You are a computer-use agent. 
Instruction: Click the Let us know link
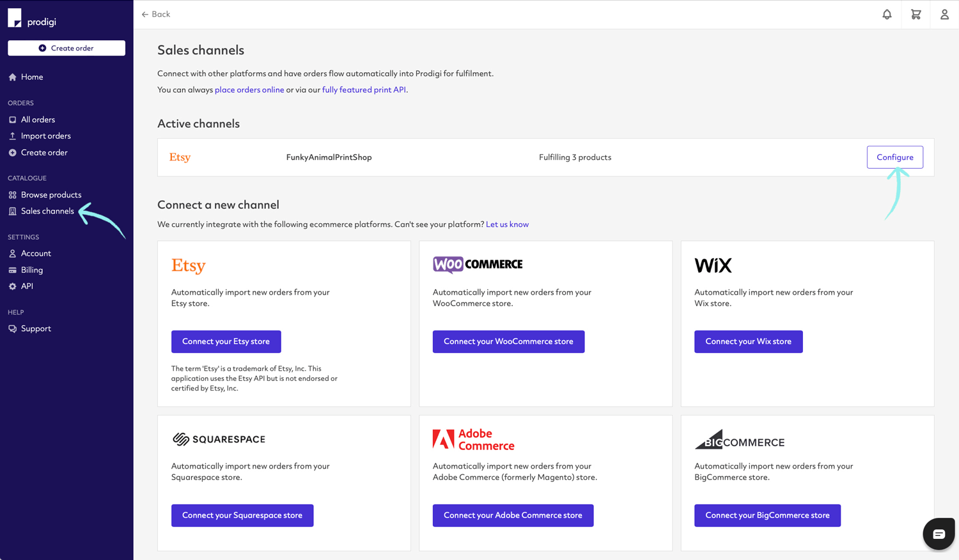[507, 224]
